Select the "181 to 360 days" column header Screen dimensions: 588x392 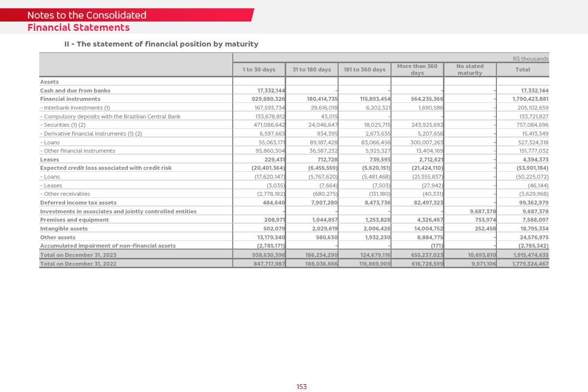coord(365,69)
